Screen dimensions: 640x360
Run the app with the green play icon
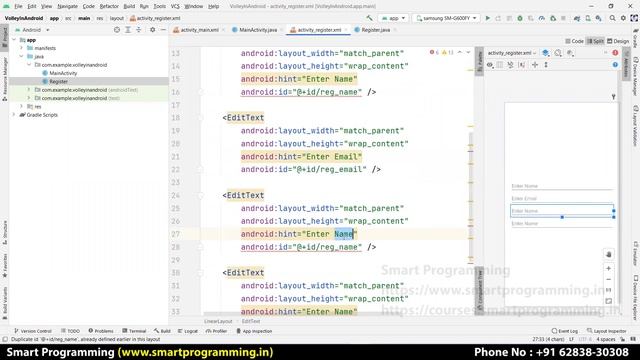pos(487,18)
